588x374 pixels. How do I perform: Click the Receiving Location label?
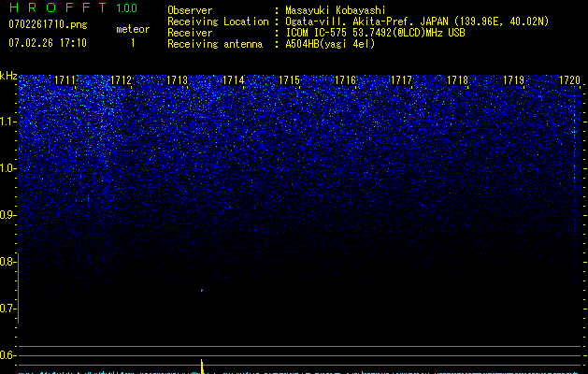[218, 22]
